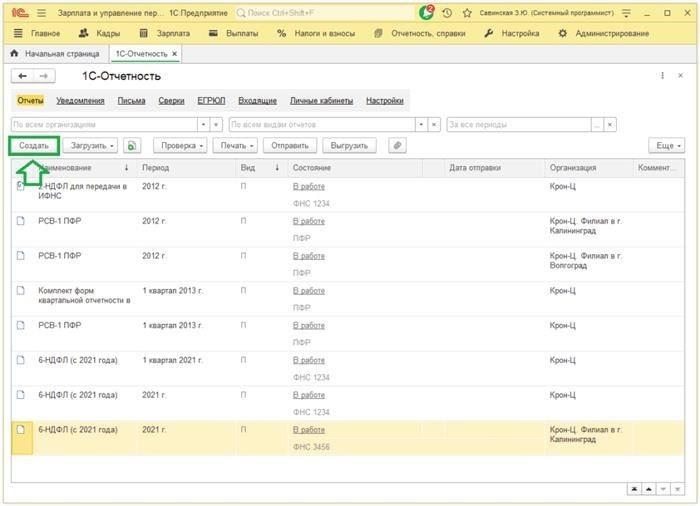Screen dimensions: 700x506
Task: Clear the period filter
Action: 610,125
